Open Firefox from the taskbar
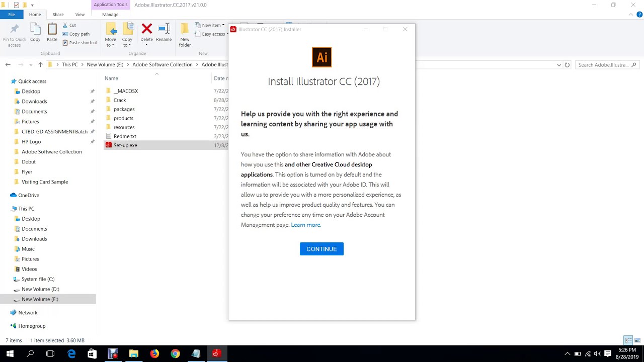The width and height of the screenshot is (644, 362). pyautogui.click(x=154, y=353)
